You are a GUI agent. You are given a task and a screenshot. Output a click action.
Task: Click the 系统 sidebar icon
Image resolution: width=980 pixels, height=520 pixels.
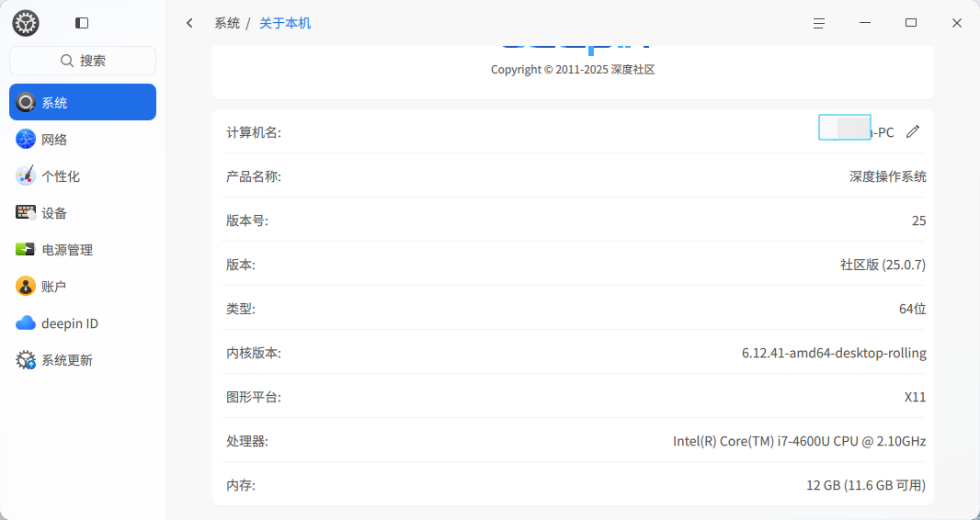point(26,102)
